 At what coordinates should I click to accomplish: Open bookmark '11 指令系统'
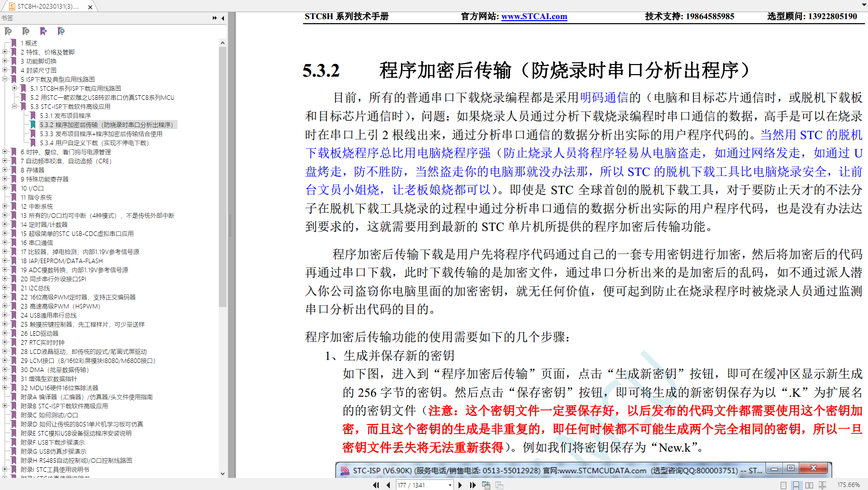(36, 197)
